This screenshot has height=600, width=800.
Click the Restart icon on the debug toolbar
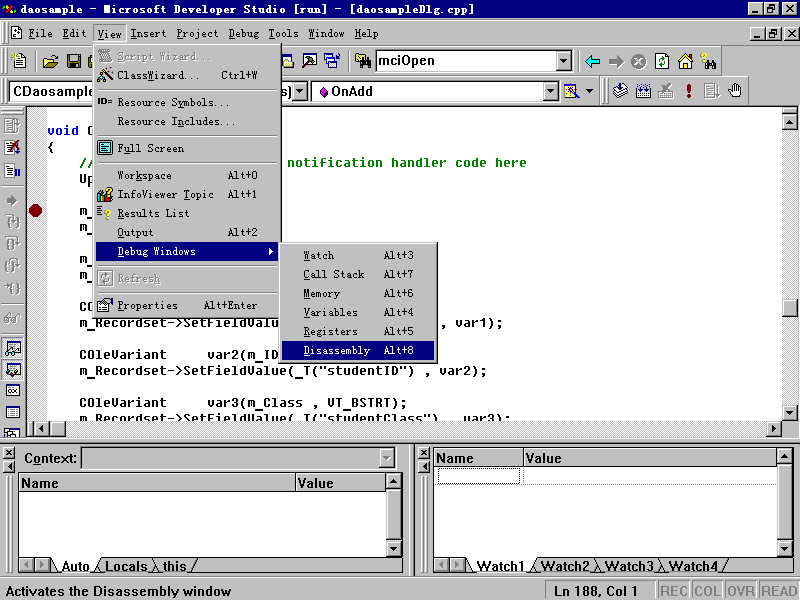pos(12,126)
